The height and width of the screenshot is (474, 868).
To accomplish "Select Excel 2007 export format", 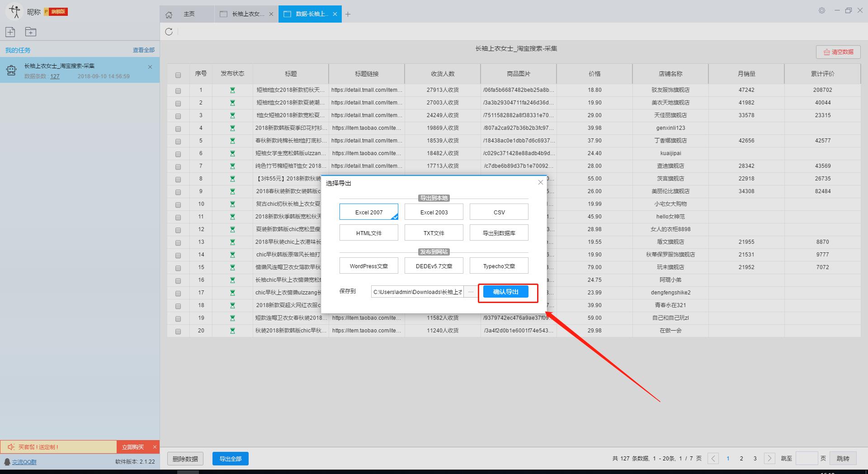I will pos(369,212).
